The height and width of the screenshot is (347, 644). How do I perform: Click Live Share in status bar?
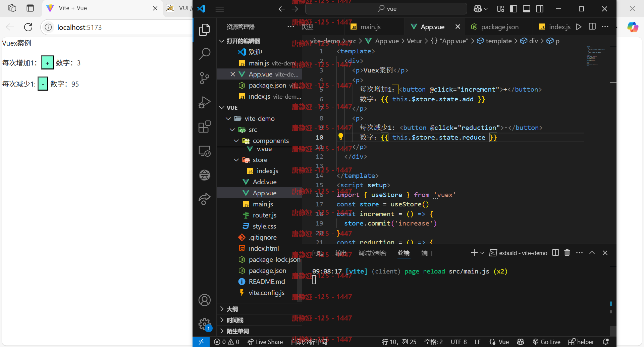(x=265, y=342)
